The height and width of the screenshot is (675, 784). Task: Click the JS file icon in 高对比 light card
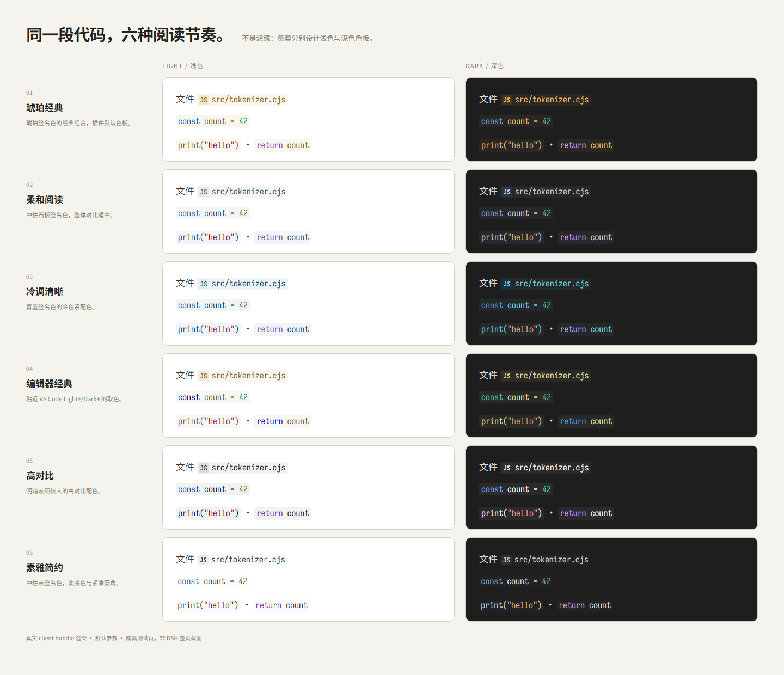[204, 468]
